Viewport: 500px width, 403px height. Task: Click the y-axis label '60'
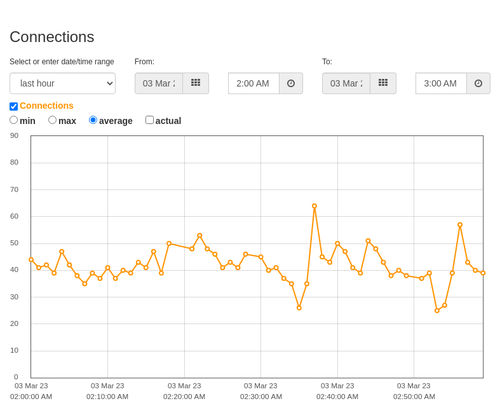pyautogui.click(x=14, y=216)
